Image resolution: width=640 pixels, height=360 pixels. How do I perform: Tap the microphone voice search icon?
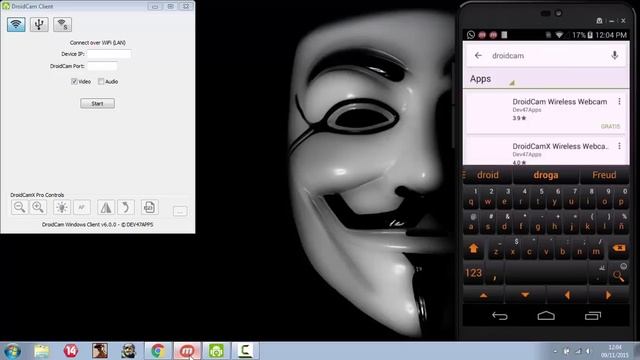pyautogui.click(x=614, y=56)
